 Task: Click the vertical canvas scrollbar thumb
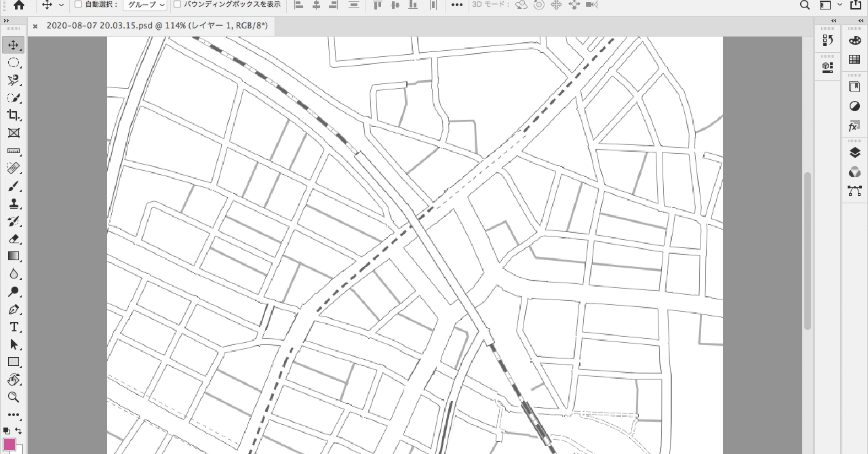pyautogui.click(x=808, y=251)
